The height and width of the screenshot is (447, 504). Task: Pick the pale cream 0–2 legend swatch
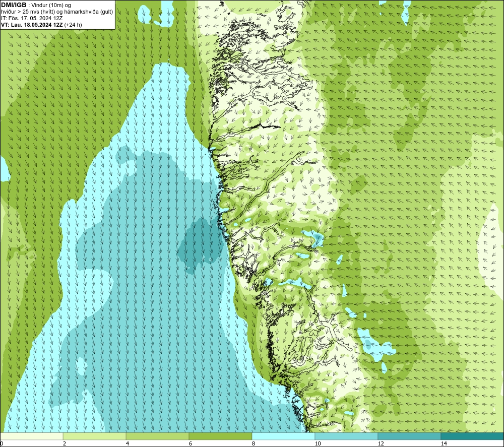[x=31, y=436]
